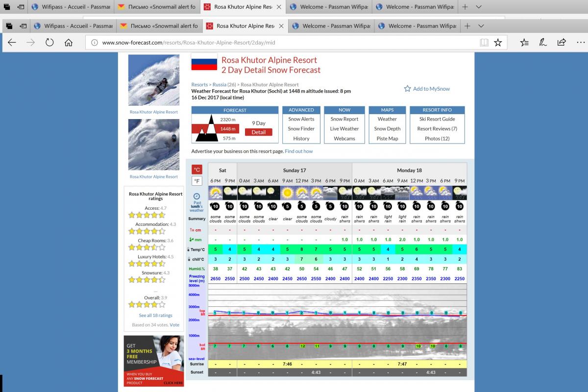The image size is (588, 392).
Task: Go back using the browser back arrow
Action: click(12, 43)
